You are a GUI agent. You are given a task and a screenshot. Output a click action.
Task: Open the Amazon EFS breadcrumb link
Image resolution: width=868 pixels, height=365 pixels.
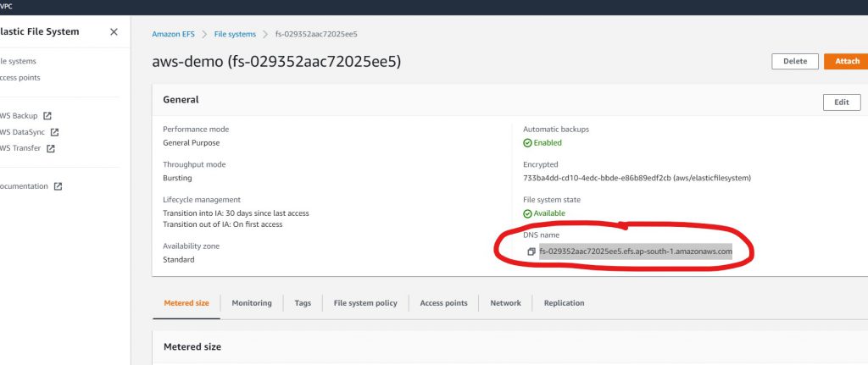point(172,35)
